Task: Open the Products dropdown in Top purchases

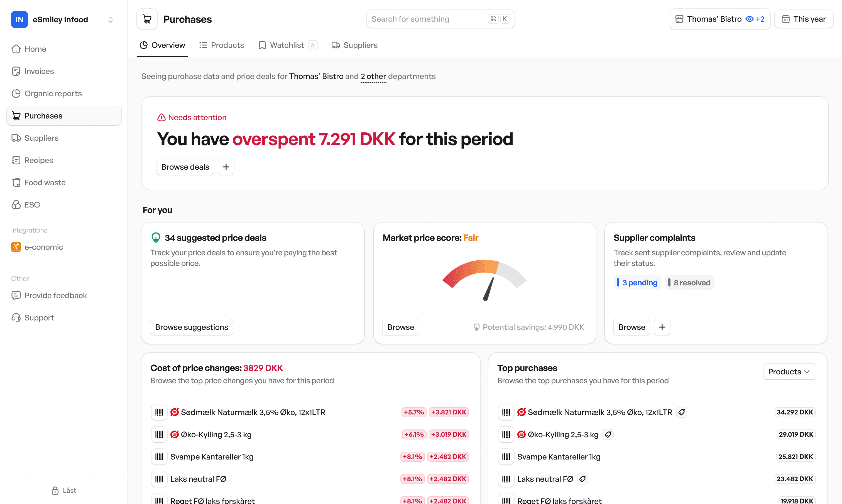Action: tap(789, 372)
